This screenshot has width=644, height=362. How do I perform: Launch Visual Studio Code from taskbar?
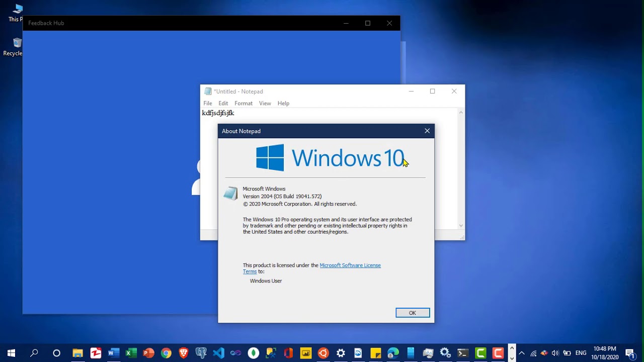(x=218, y=353)
